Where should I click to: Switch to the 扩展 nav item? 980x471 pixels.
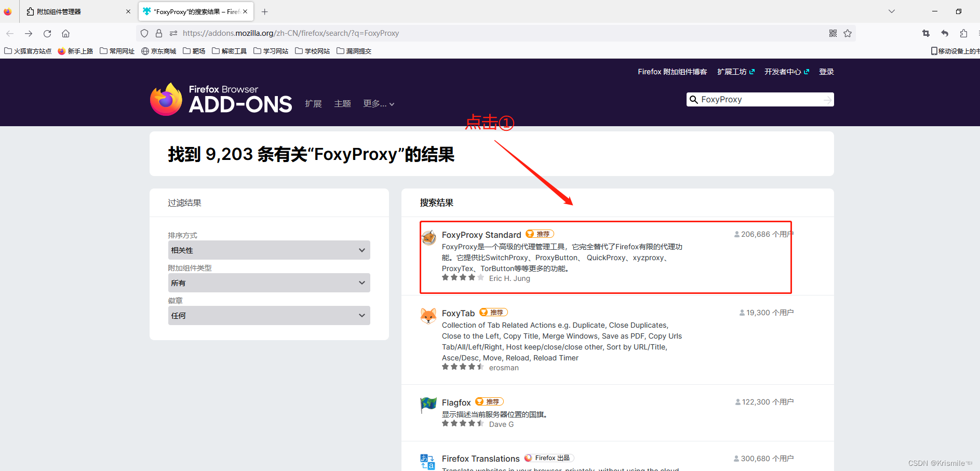[x=313, y=104]
